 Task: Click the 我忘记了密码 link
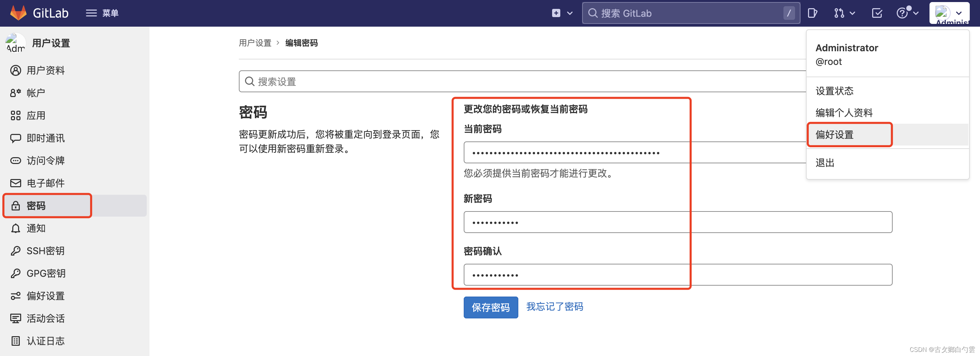pyautogui.click(x=554, y=306)
